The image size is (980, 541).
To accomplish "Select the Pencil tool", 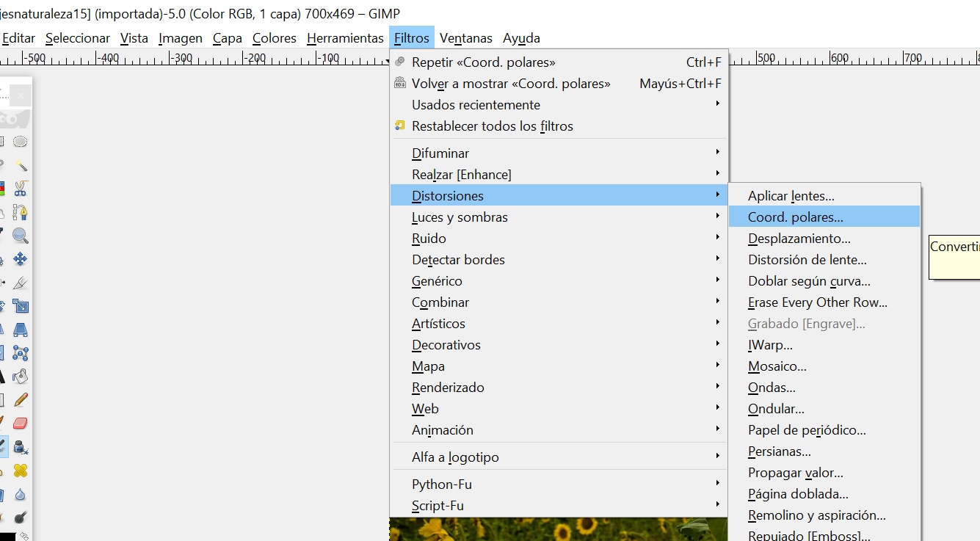I will click(21, 400).
